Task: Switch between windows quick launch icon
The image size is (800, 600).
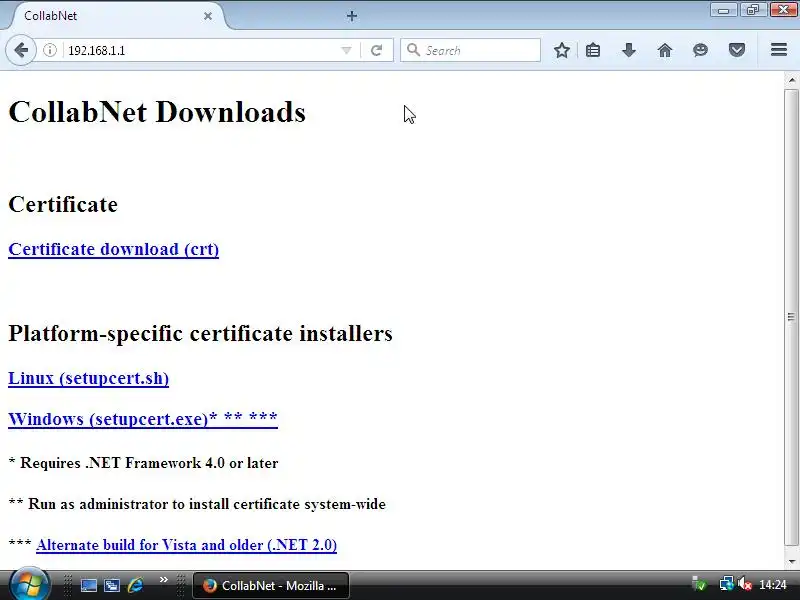Action: pyautogui.click(x=112, y=585)
